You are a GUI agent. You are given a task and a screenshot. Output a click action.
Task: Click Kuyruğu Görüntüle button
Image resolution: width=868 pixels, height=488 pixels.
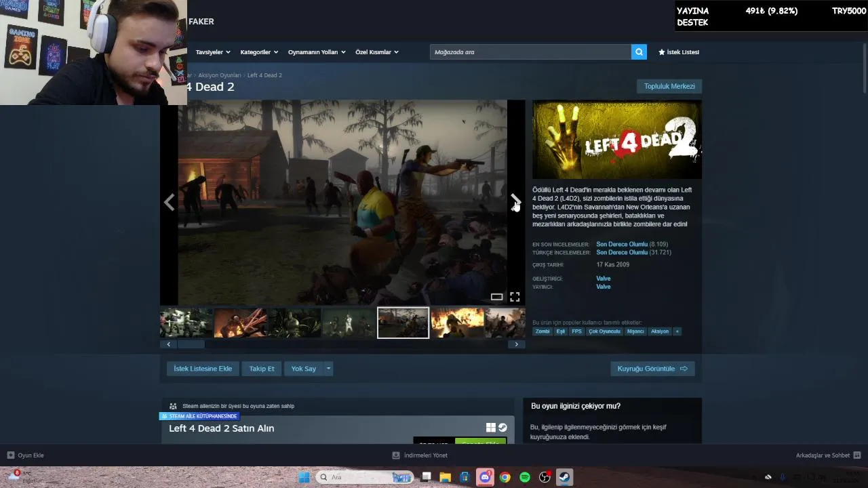click(652, 369)
